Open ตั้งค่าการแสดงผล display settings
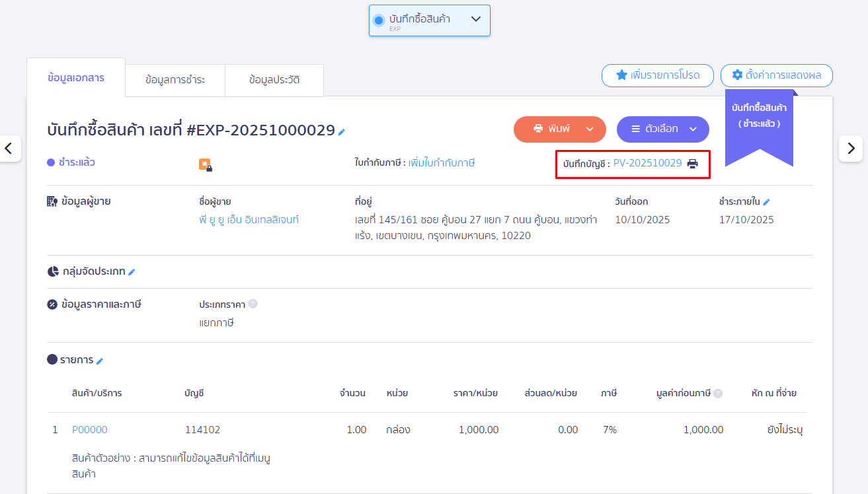This screenshot has width=868, height=494. pyautogui.click(x=776, y=75)
